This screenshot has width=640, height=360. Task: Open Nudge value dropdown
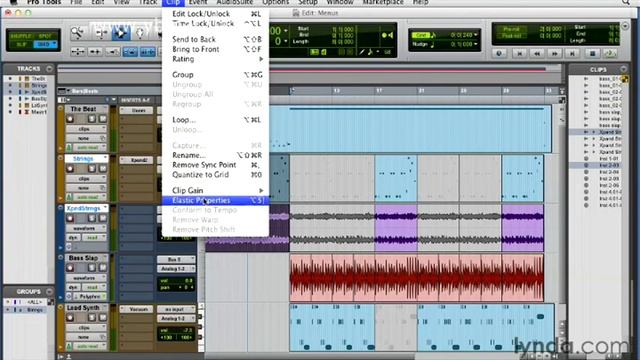coord(476,44)
